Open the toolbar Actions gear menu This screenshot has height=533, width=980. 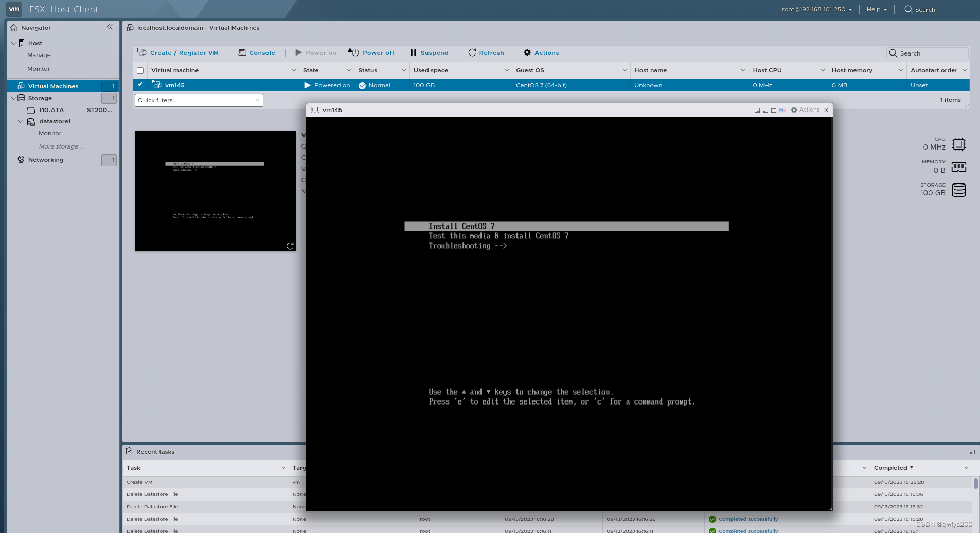(541, 52)
